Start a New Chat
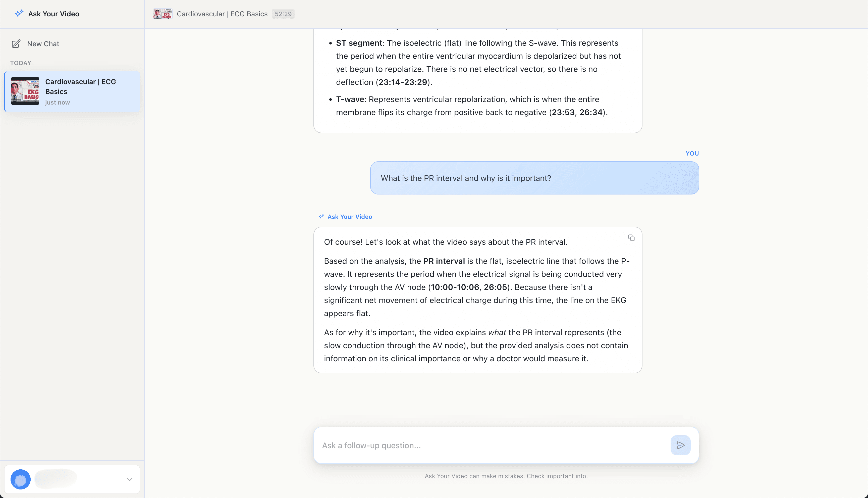The image size is (868, 498). pyautogui.click(x=43, y=44)
